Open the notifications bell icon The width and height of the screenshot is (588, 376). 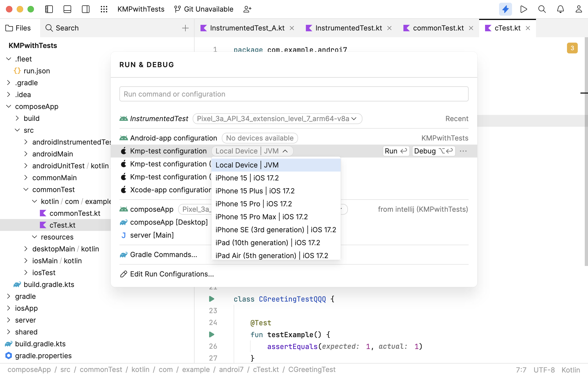[560, 9]
